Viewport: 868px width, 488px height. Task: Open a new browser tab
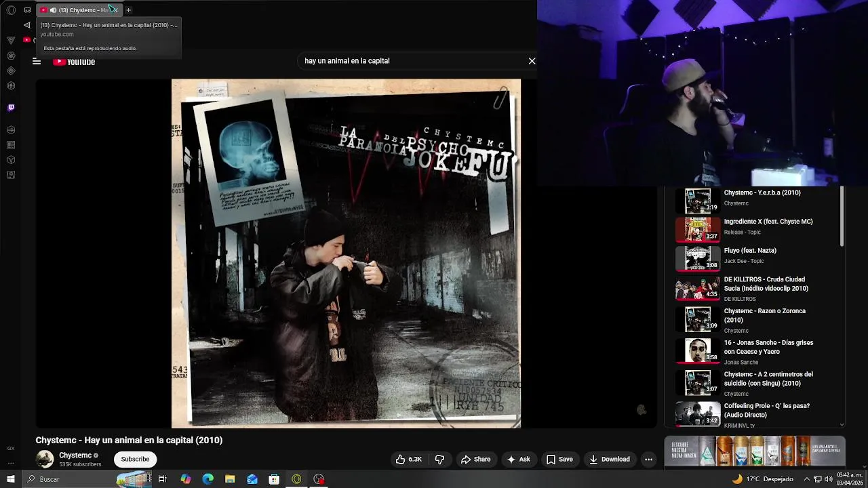[x=128, y=10]
